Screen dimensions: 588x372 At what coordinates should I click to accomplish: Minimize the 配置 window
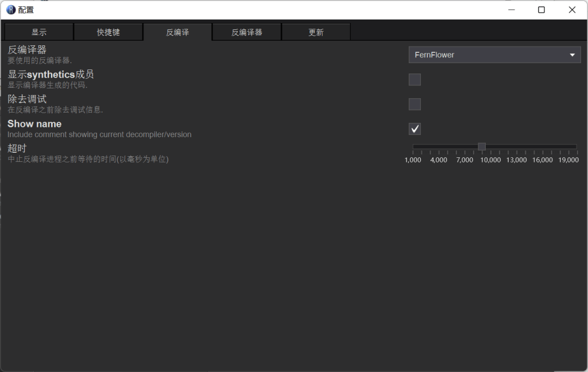511,10
